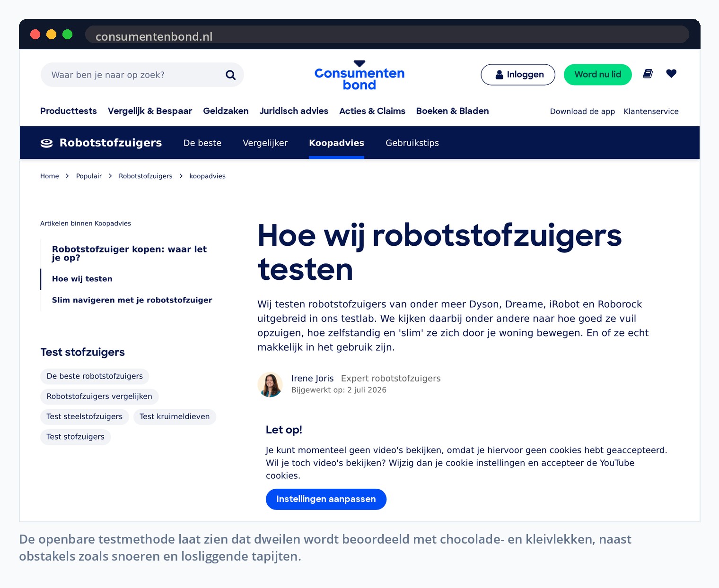Viewport: 719px width, 588px height.
Task: Click the green window maximize dot
Action: [68, 34]
